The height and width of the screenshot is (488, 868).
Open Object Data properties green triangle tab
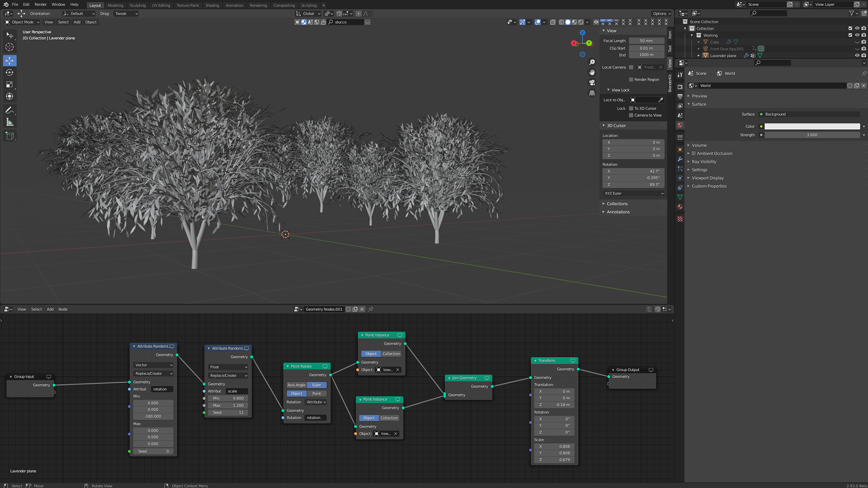coord(680,197)
